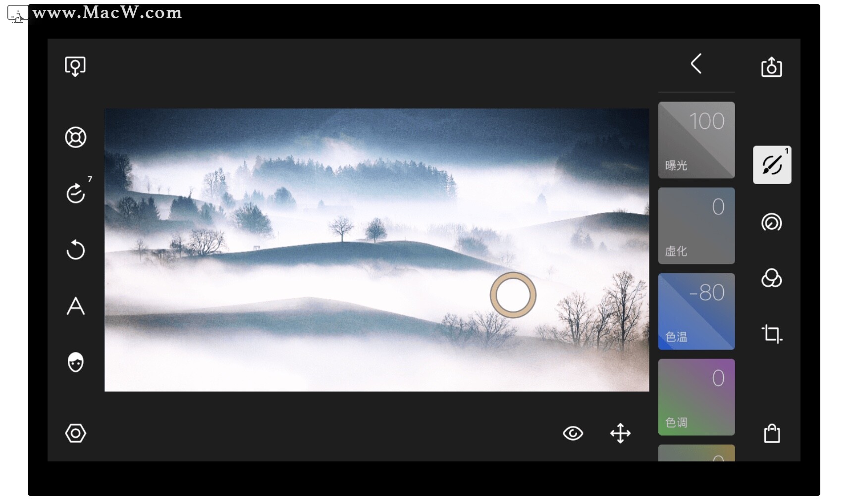This screenshot has height=504, width=853.
Task: Open the export share button
Action: pos(772,67)
